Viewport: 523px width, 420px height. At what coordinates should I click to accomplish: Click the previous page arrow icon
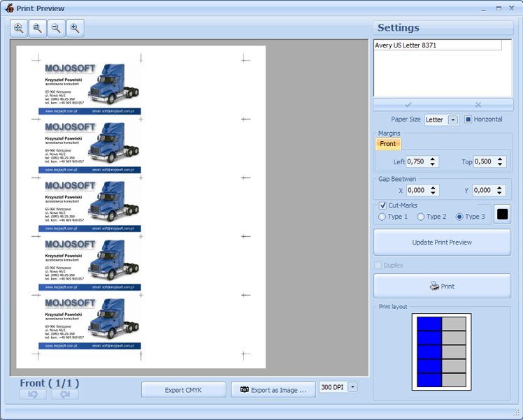point(33,394)
